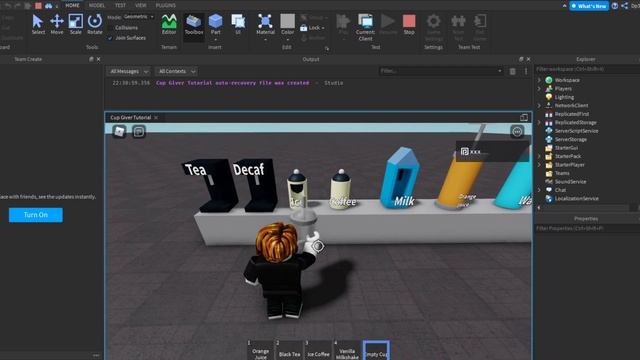Image resolution: width=640 pixels, height=360 pixels.
Task: Open the Terrain Editor
Action: [x=169, y=21]
